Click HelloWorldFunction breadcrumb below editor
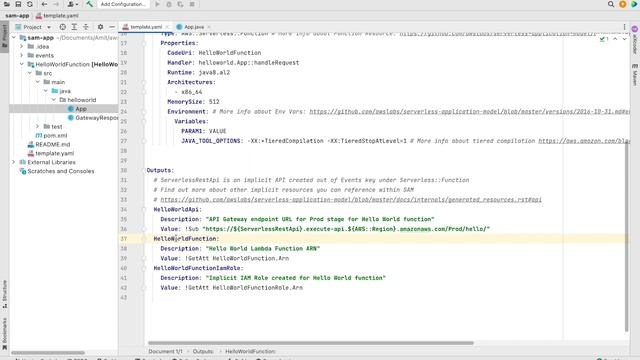Screen dimensions: 640x360 (251, 351)
